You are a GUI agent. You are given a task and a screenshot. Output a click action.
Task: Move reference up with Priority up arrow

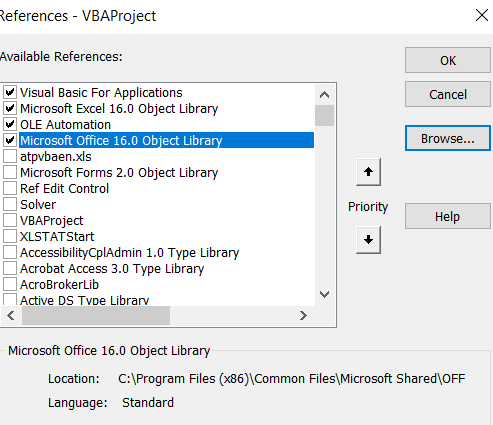point(368,172)
